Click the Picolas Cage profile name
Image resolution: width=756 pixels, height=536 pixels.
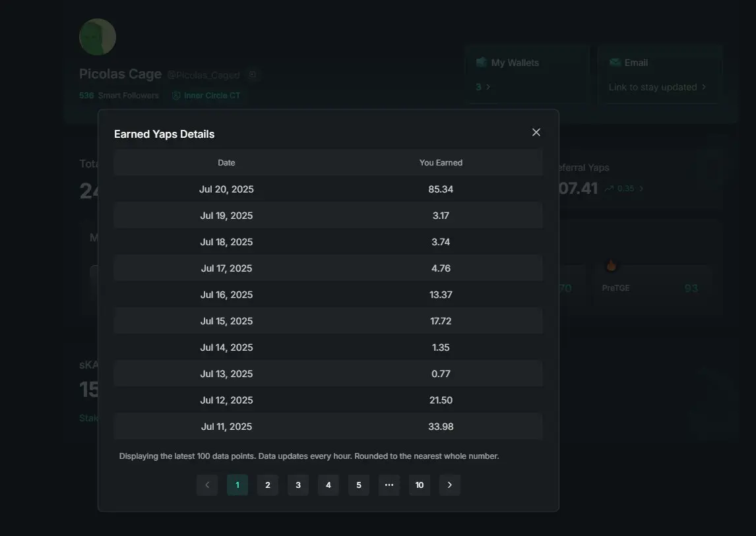point(120,74)
